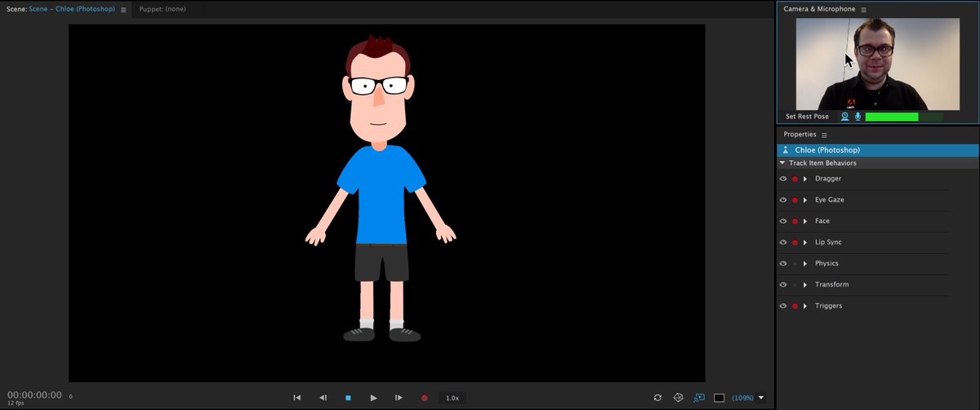Click the puppet icon beside Chloe (Photoshop)
Screen dimensions: 980x410
[x=786, y=150]
